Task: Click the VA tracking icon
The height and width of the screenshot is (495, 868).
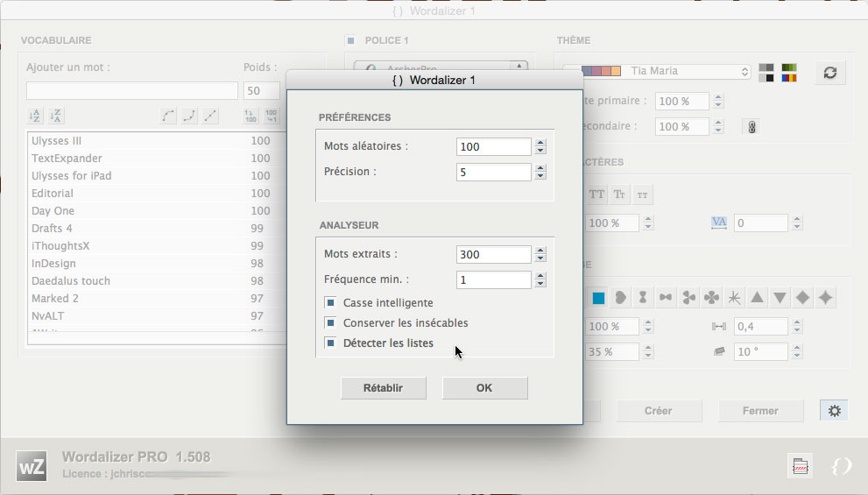Action: pos(718,223)
